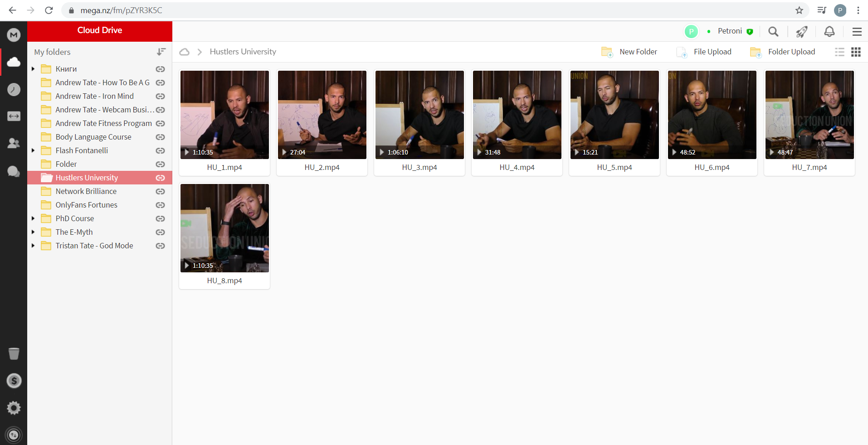Expand the Книги folder tree
This screenshot has width=868, height=445.
pos(33,69)
